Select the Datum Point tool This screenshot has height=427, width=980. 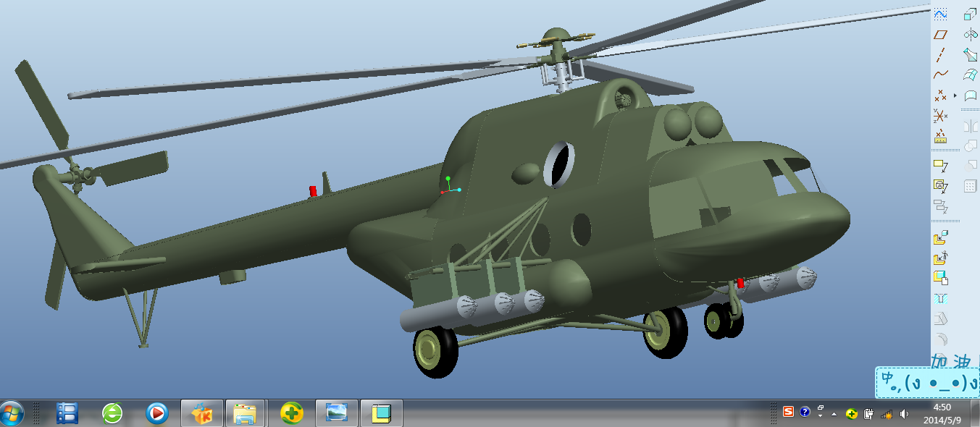pos(940,95)
